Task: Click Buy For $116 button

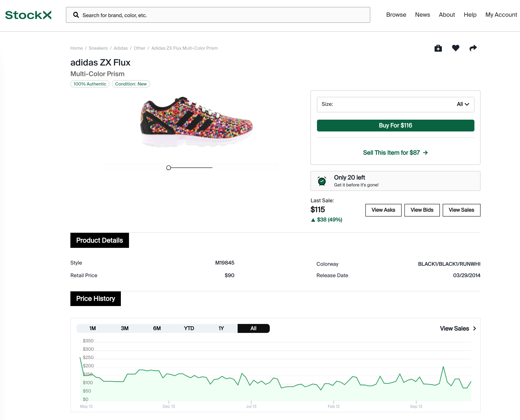Action: click(x=395, y=126)
